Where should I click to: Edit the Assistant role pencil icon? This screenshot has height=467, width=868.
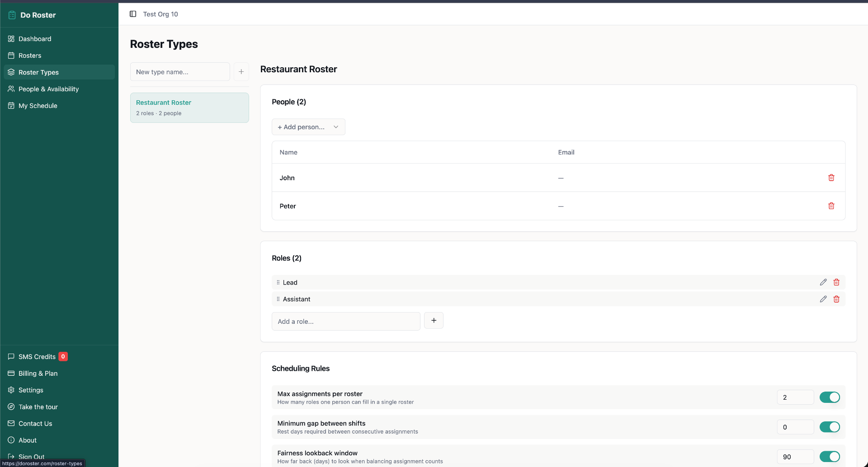[823, 299]
